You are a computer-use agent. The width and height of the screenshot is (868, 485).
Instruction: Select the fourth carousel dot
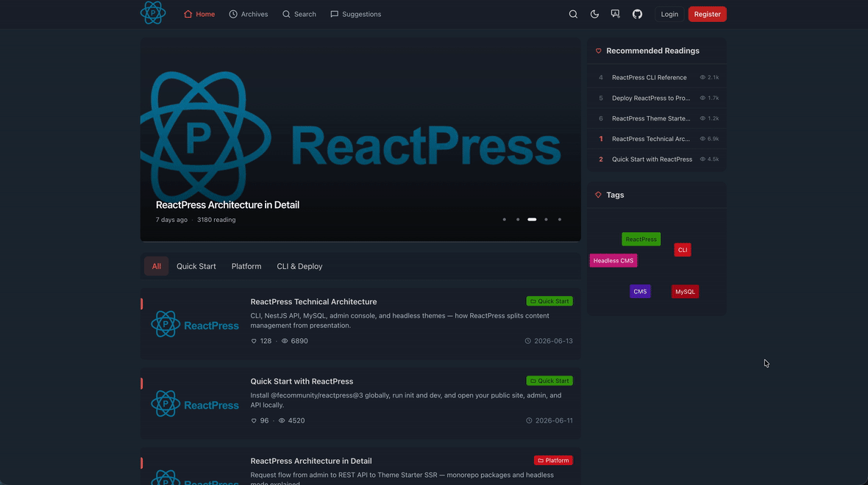coord(546,220)
